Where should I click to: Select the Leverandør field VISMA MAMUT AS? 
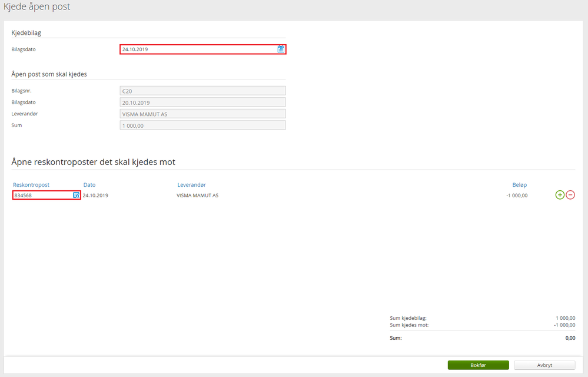[202, 114]
